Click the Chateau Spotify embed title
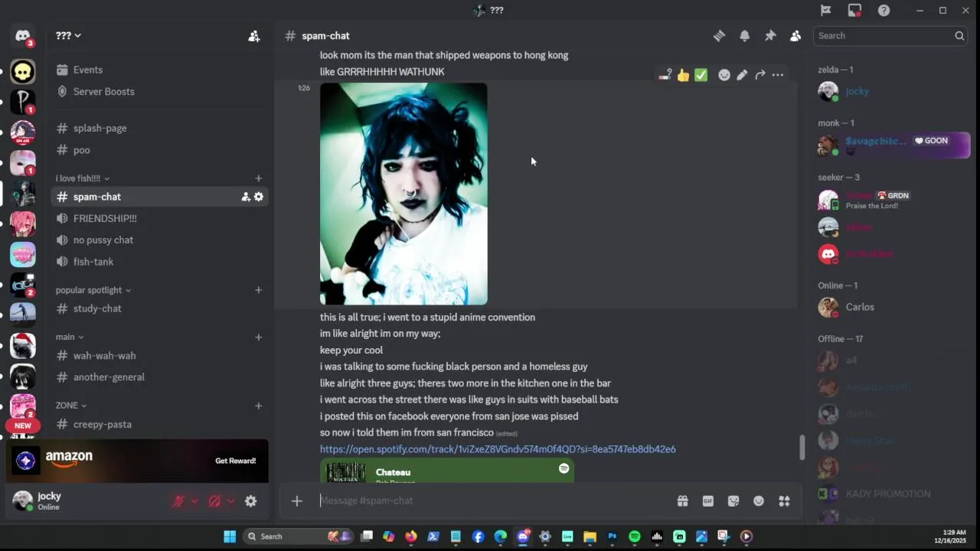Viewport: 980px width, 551px height. (393, 472)
